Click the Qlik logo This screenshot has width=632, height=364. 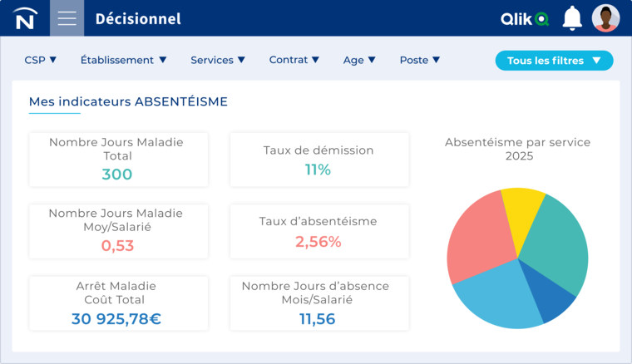[x=525, y=18]
